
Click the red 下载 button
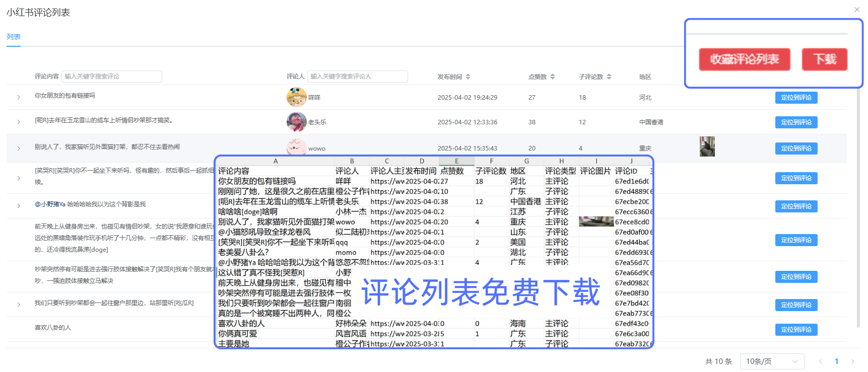824,59
